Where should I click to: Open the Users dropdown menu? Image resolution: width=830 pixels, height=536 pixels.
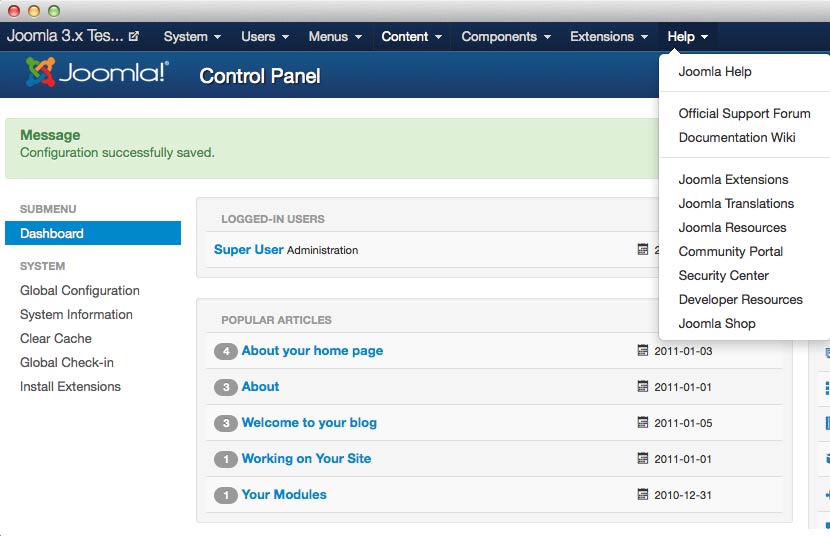pyautogui.click(x=265, y=37)
